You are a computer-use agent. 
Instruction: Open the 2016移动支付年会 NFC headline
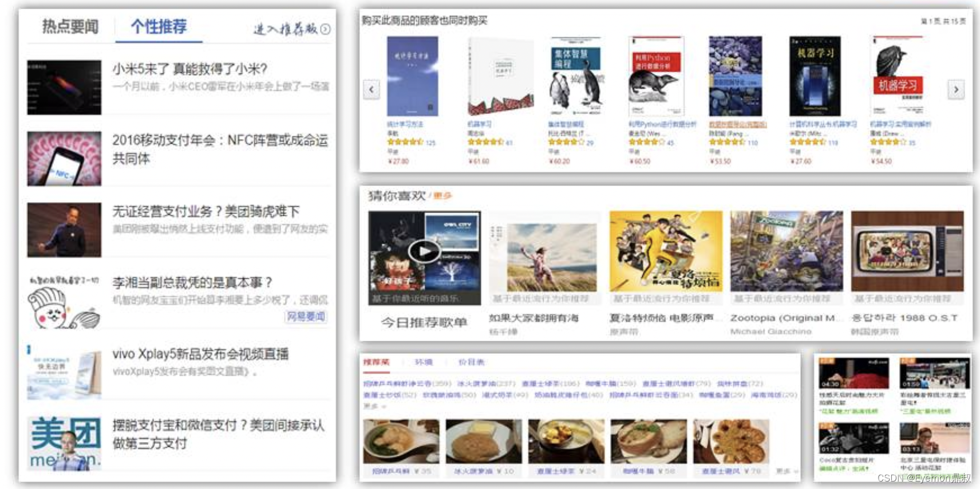click(x=220, y=149)
